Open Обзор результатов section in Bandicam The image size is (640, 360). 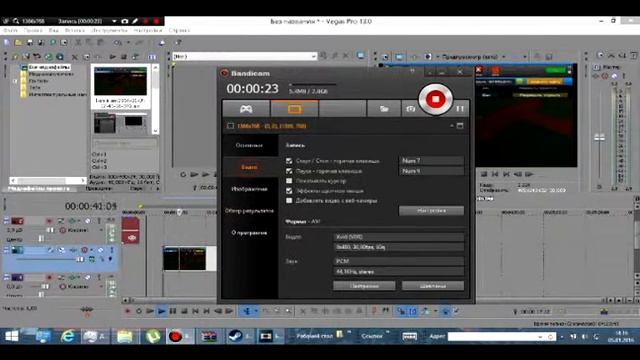249,211
